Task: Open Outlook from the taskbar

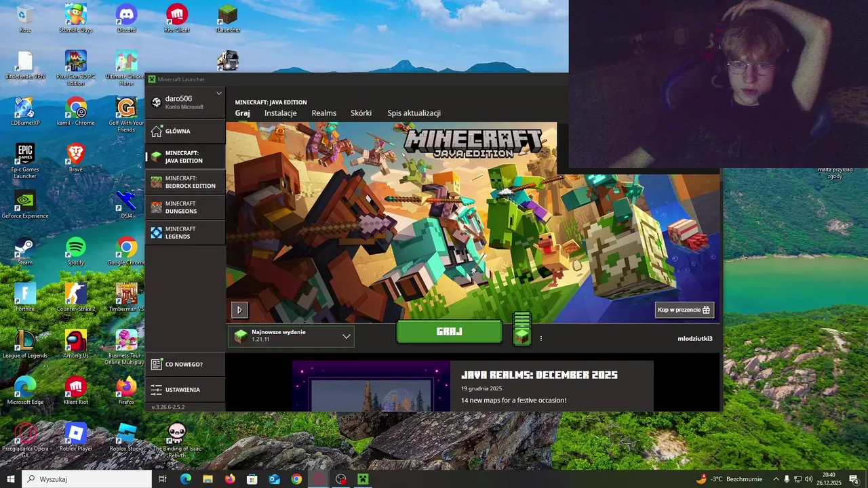Action: tap(274, 479)
